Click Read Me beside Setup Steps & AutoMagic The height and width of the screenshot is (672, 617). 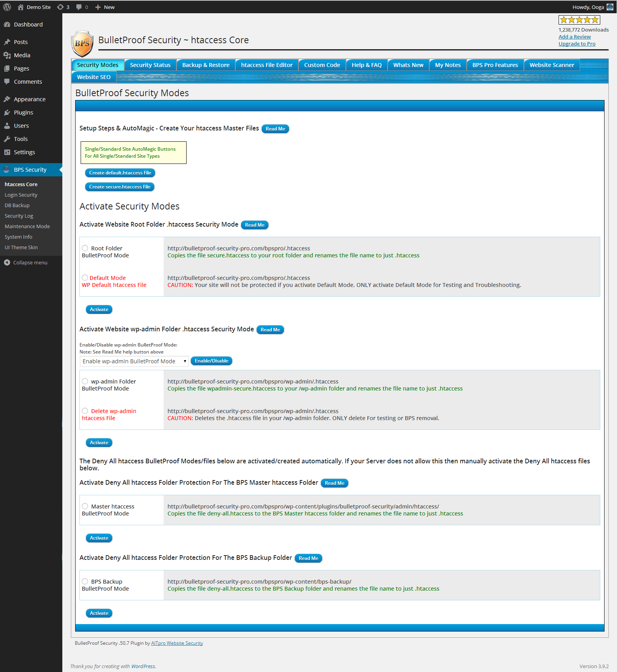[275, 129]
